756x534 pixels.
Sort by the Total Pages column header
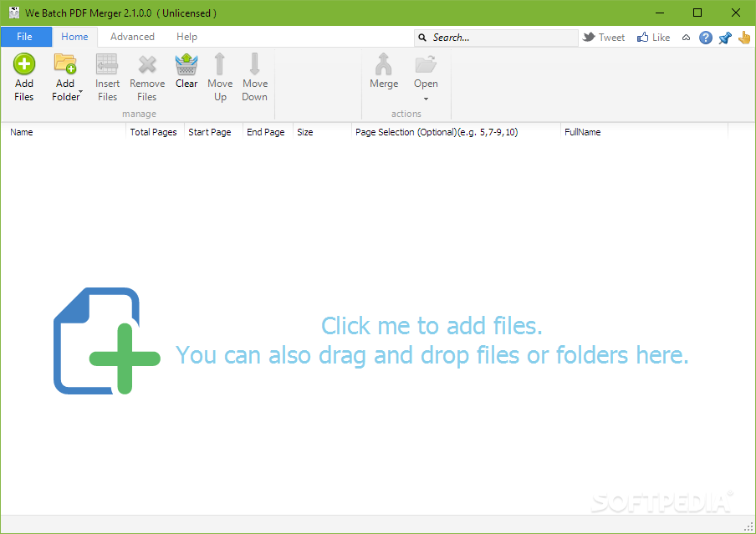pos(153,132)
